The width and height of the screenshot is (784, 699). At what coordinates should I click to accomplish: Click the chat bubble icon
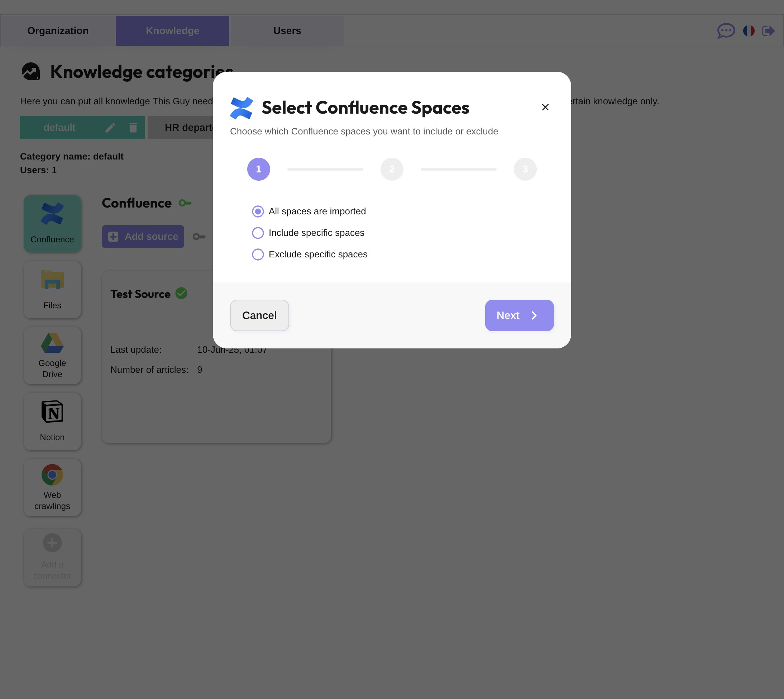pos(726,31)
